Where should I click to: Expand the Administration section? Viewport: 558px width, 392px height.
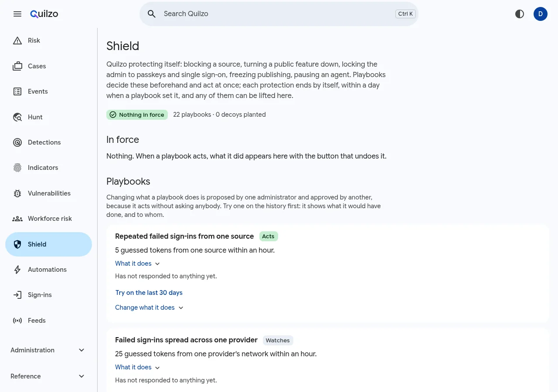tap(48, 350)
